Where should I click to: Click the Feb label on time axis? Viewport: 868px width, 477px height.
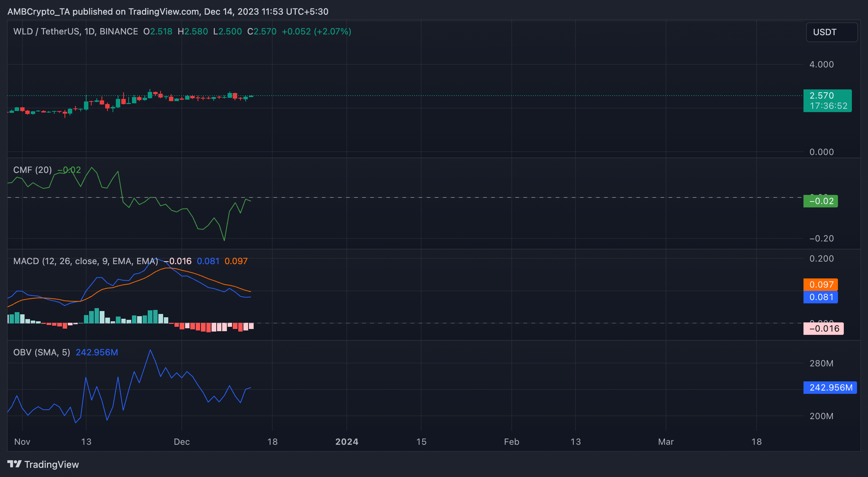tap(512, 442)
